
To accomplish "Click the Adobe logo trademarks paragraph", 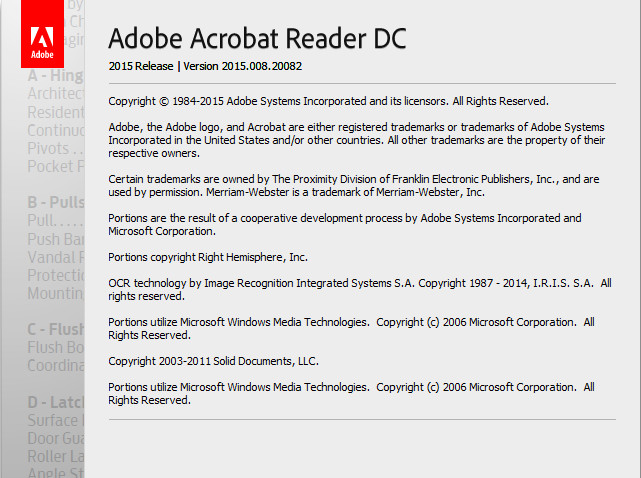I will pyautogui.click(x=356, y=140).
